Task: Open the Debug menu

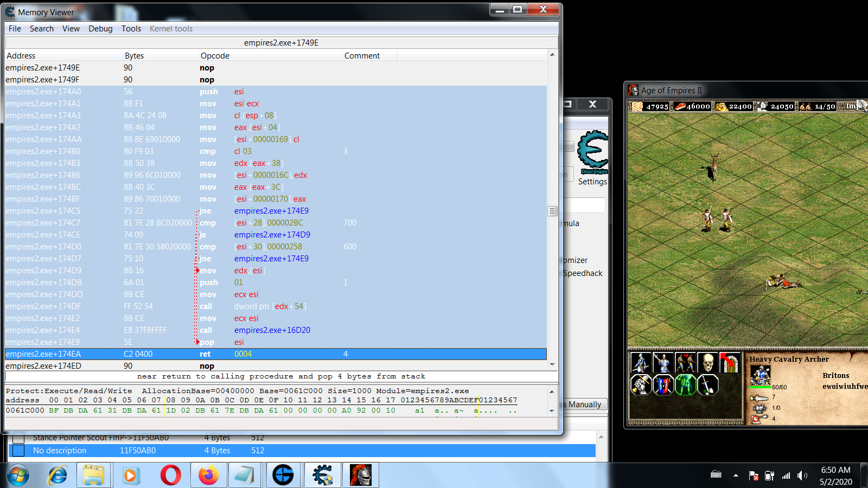Action: click(100, 29)
